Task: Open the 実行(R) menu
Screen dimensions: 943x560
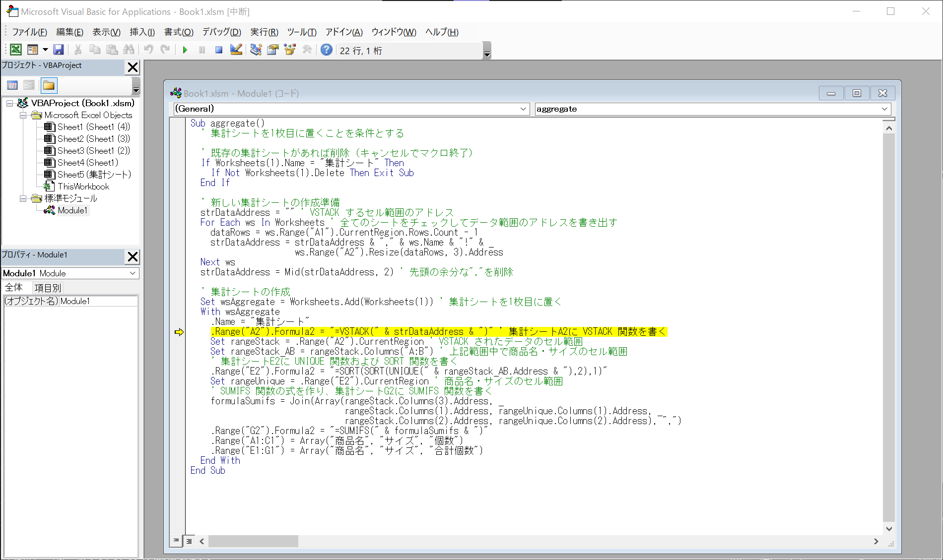Action: pos(264,32)
